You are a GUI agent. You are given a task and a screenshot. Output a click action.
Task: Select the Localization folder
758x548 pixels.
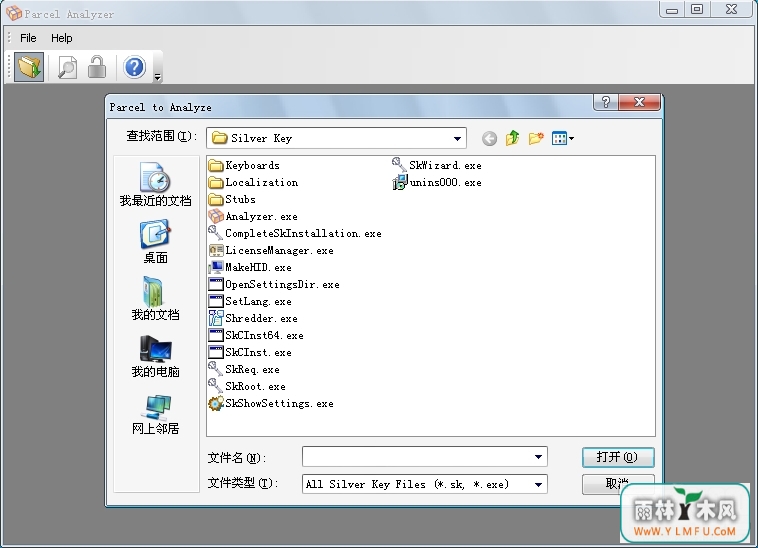tap(253, 183)
